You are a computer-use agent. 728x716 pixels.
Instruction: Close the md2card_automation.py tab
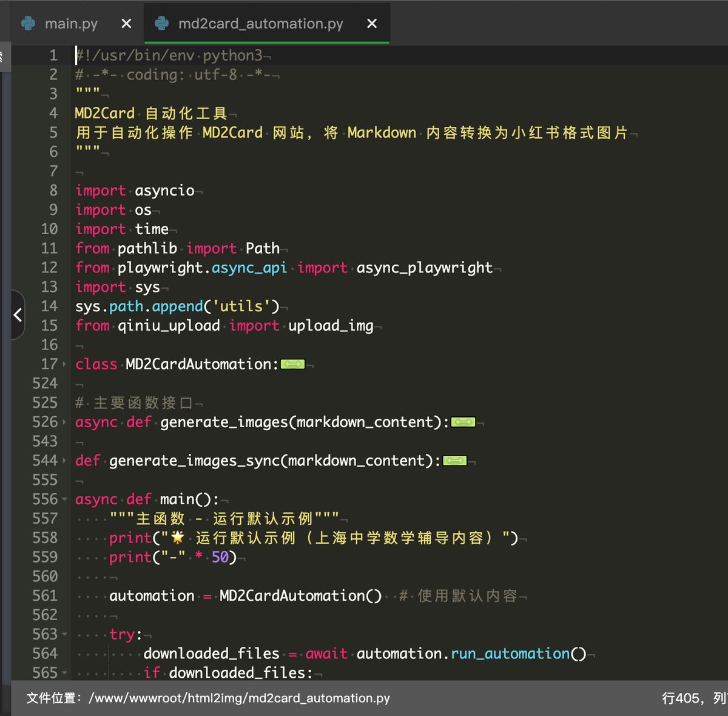pos(372,24)
